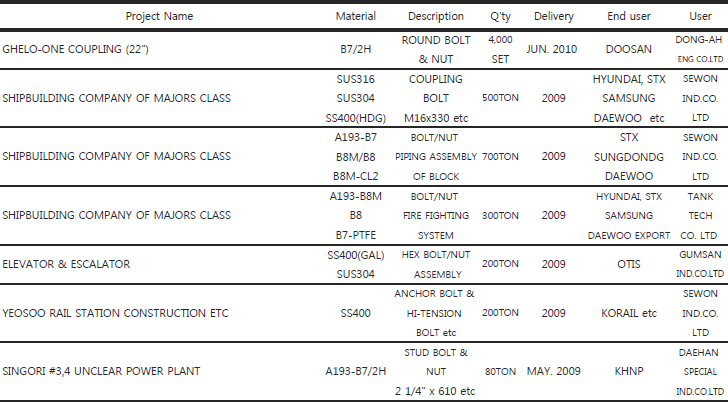
Task: Select the Material column header
Action: (356, 16)
